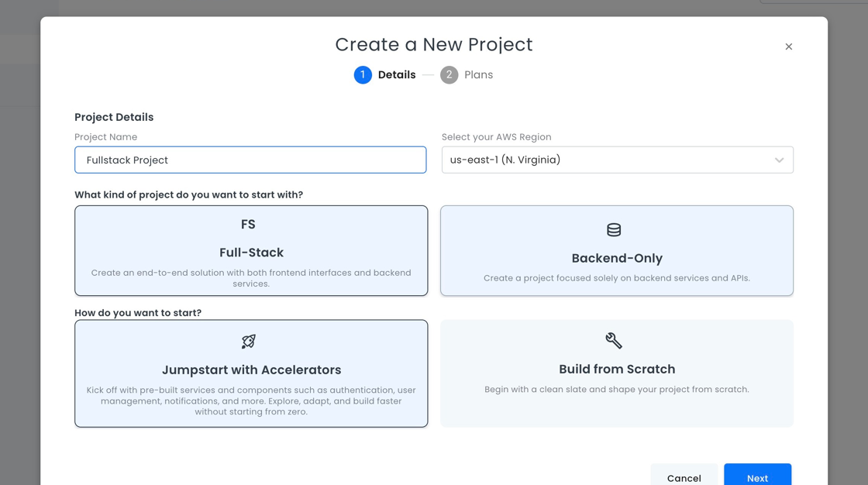Go to the Plans step label
Screen dimensions: 868x485
(478, 75)
